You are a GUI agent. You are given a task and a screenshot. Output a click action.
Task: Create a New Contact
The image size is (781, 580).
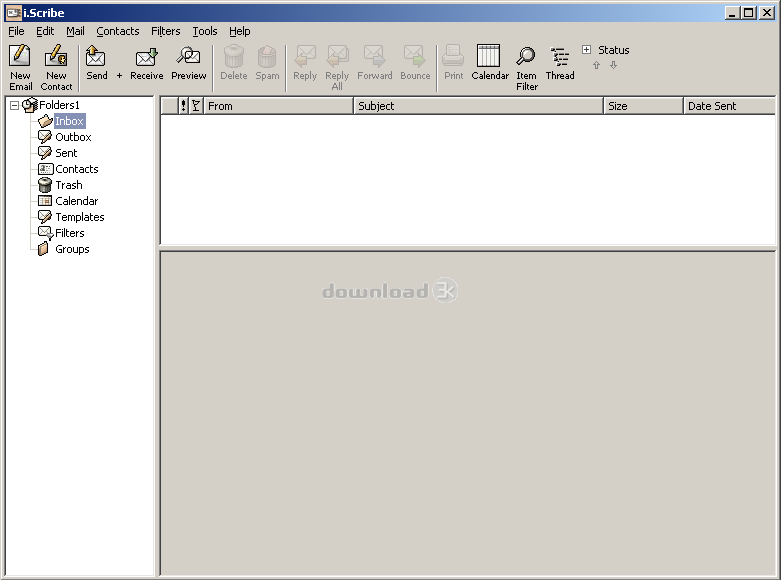point(56,67)
